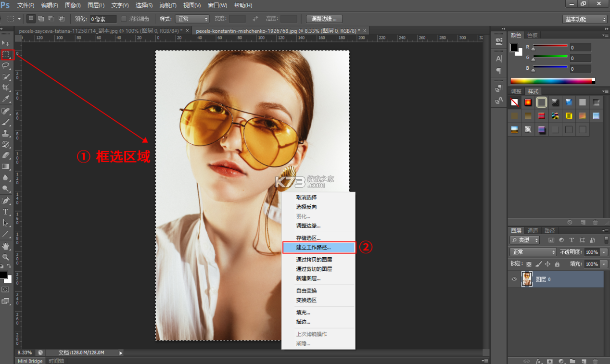Viewport: 610px width, 364px height.
Task: Select the Hand tool
Action: coord(6,246)
